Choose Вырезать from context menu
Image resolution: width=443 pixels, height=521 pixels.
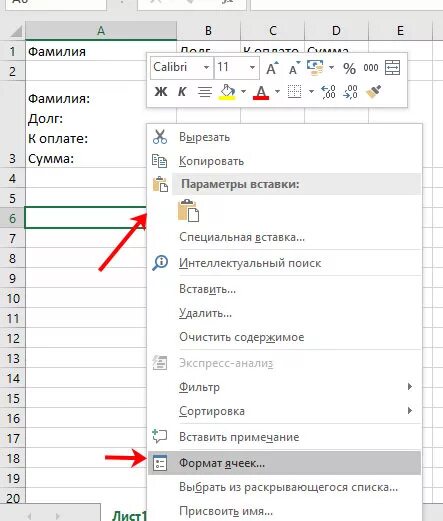pyautogui.click(x=285, y=137)
